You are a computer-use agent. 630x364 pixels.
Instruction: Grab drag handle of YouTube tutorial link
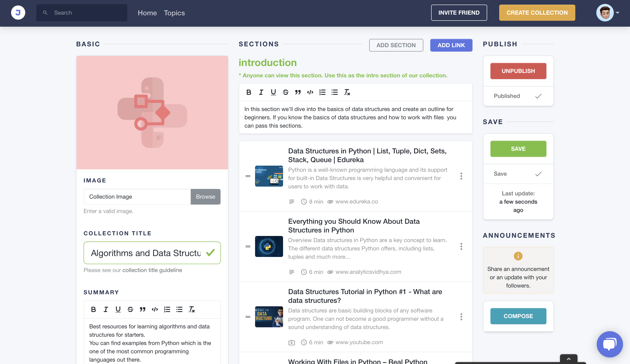point(248,317)
